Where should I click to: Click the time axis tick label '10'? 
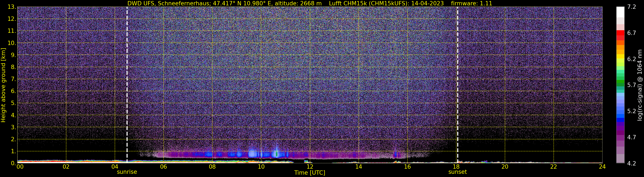tap(261, 167)
